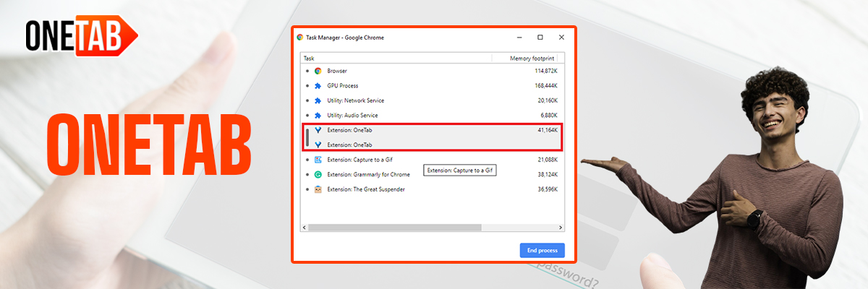Screen dimensions: 868x289
Task: Select Extension: The Great Suspender row
Action: coord(433,189)
